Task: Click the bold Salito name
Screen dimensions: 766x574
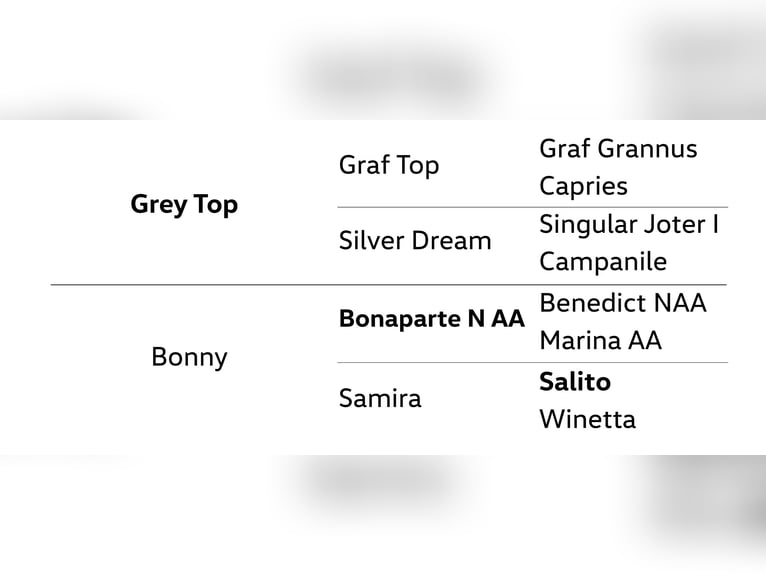Action: pyautogui.click(x=575, y=381)
